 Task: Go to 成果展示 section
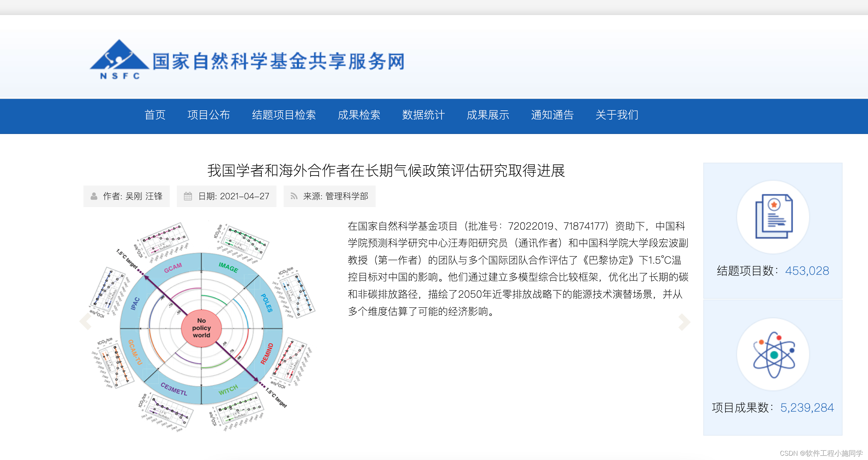coord(488,115)
